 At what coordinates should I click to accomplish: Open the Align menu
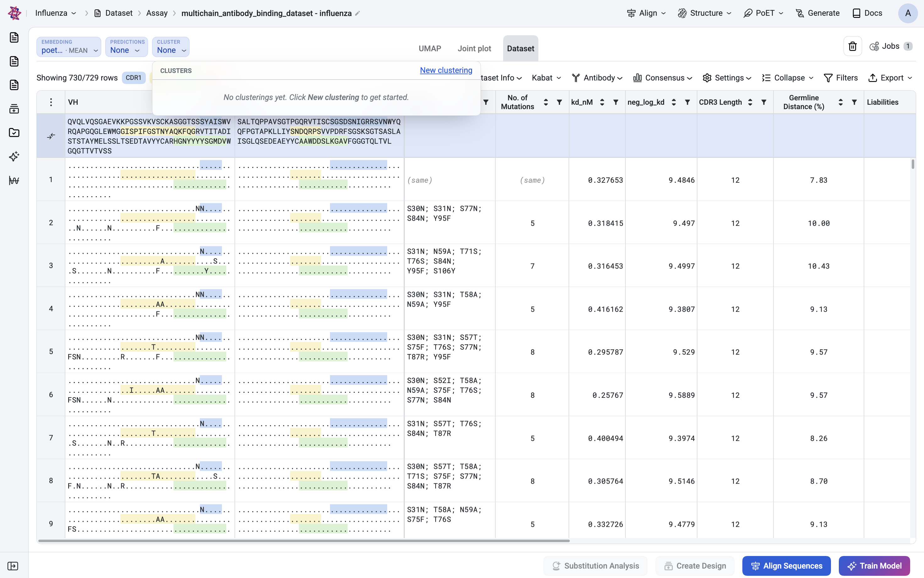[x=647, y=13]
